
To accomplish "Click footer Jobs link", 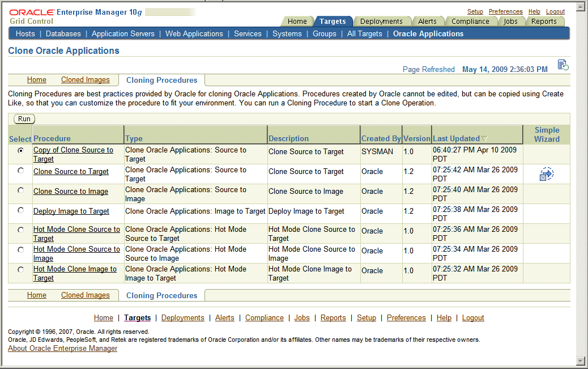I will 302,318.
